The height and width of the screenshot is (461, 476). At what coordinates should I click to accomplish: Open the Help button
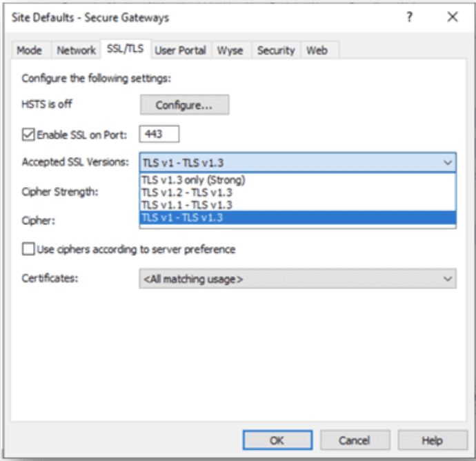click(433, 440)
